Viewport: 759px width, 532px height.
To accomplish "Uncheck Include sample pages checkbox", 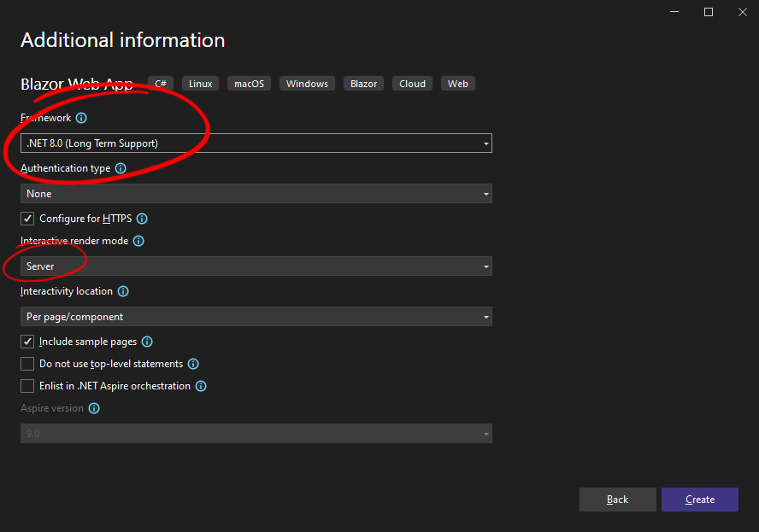I will click(27, 342).
